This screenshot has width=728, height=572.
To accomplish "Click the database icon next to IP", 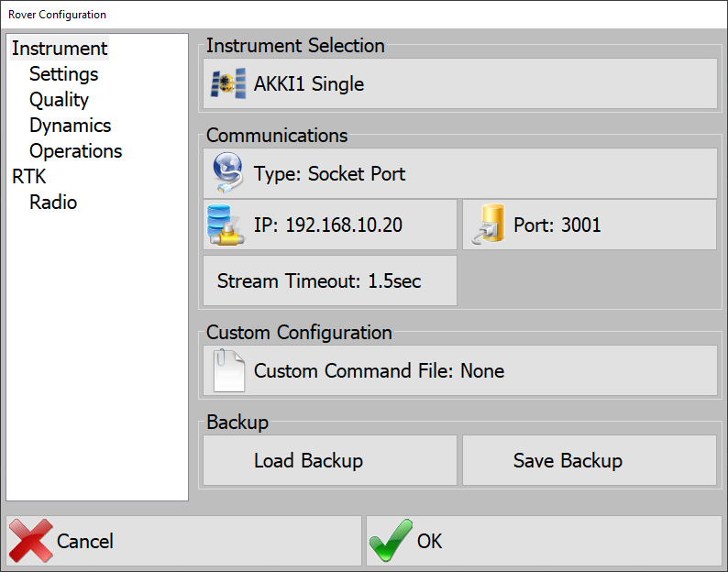I will 226,225.
